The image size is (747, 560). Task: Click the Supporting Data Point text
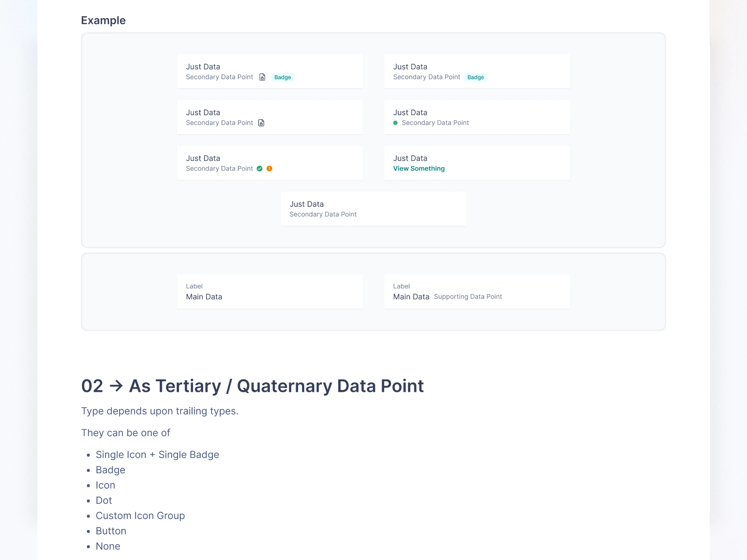tap(468, 297)
